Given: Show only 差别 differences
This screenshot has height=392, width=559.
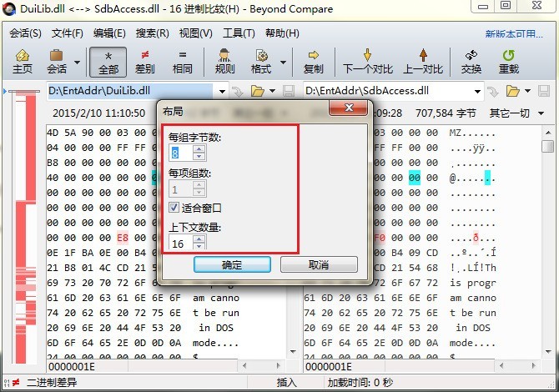Looking at the screenshot, I should tap(144, 62).
